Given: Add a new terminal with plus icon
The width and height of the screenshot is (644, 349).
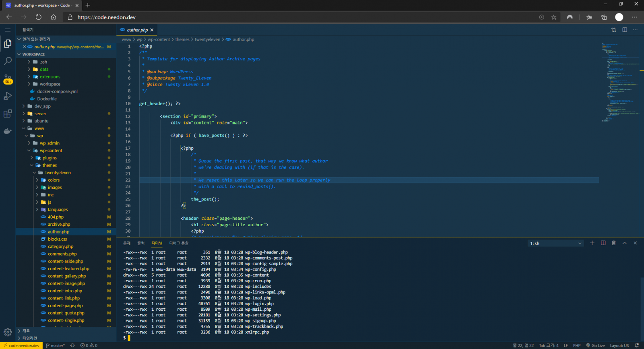Looking at the screenshot, I should pyautogui.click(x=592, y=243).
